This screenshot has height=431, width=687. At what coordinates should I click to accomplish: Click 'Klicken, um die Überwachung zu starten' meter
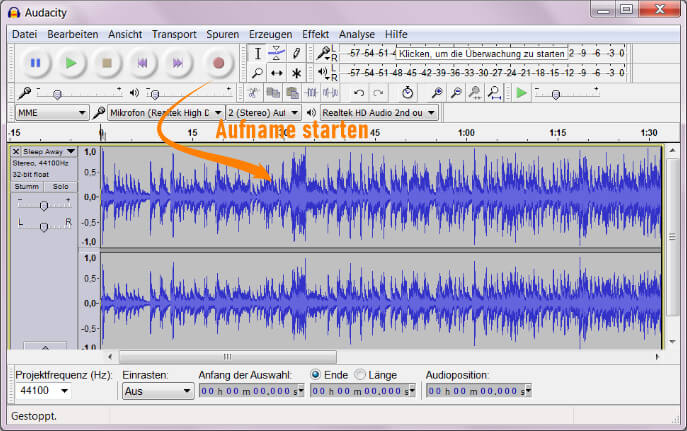click(481, 54)
